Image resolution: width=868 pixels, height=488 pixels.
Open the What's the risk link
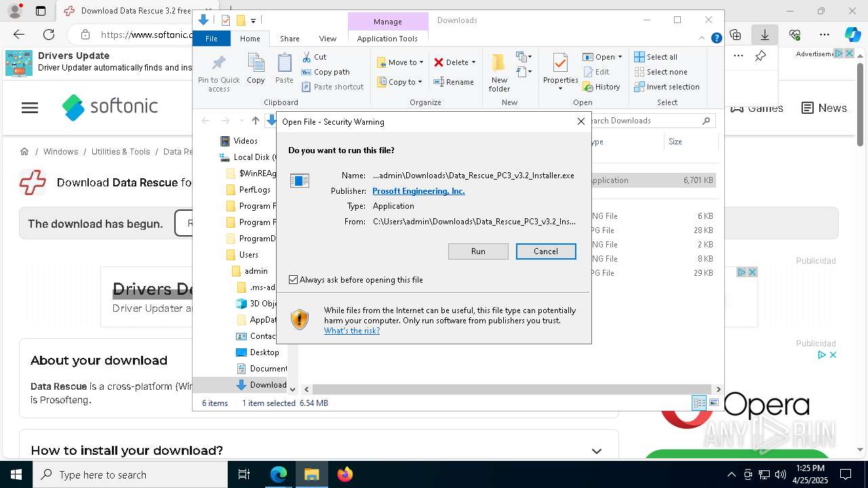[x=352, y=331]
